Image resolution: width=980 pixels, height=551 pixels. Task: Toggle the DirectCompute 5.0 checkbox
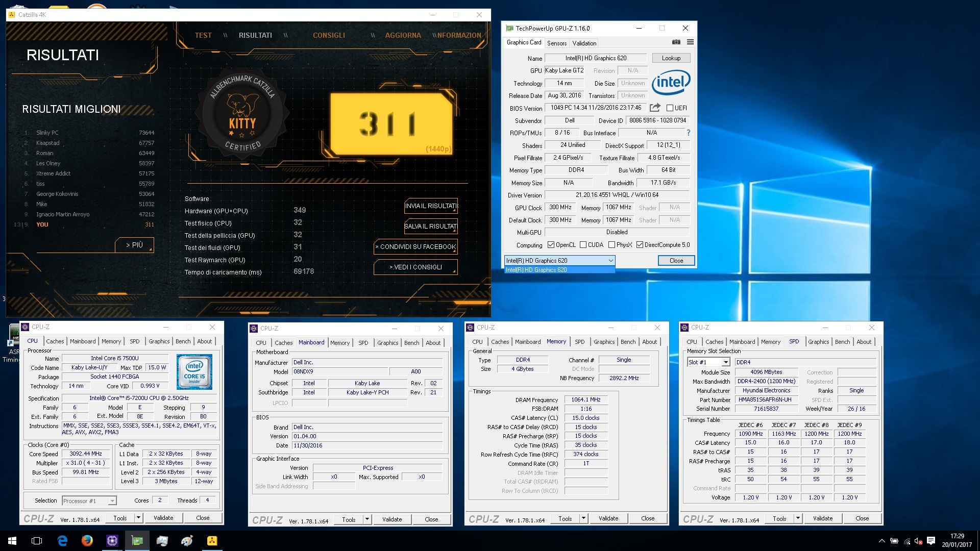tap(640, 245)
